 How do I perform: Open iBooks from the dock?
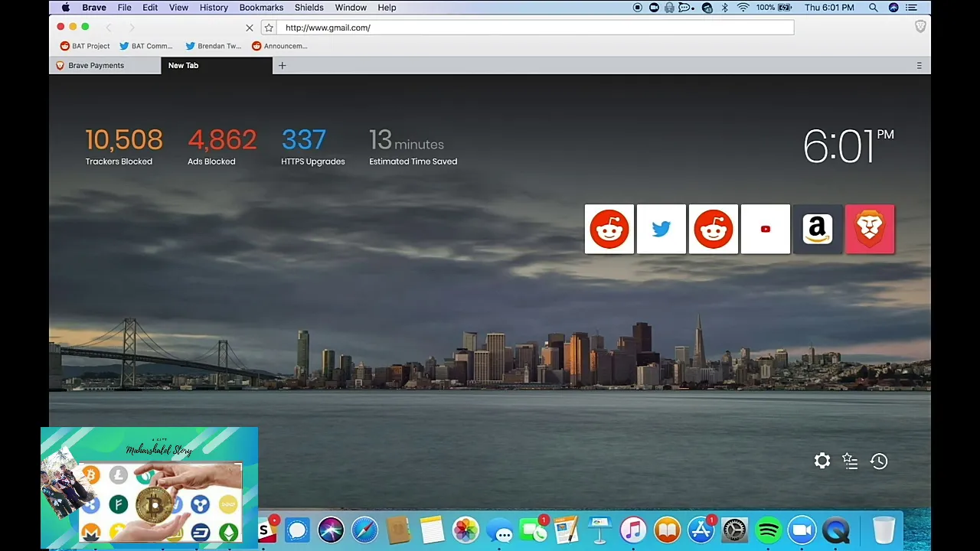pos(668,530)
